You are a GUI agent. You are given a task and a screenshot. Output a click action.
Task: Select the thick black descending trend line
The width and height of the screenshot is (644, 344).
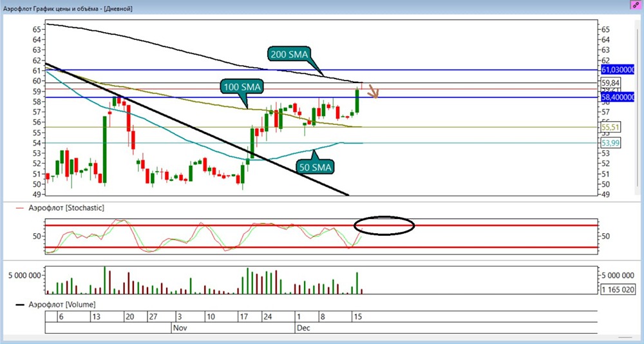point(197,129)
